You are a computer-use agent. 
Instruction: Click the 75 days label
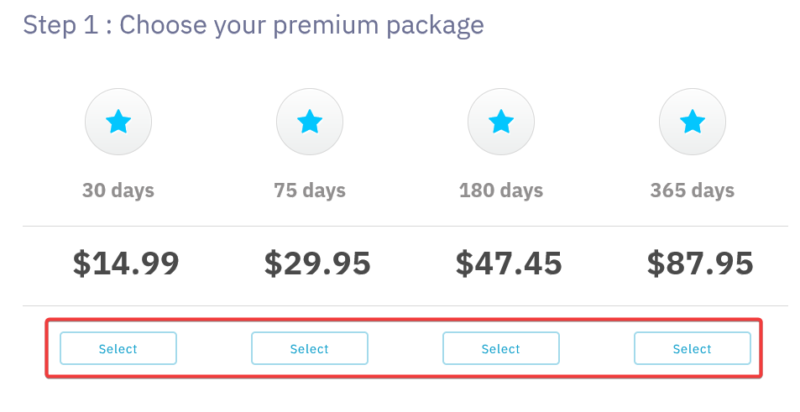pos(310,191)
